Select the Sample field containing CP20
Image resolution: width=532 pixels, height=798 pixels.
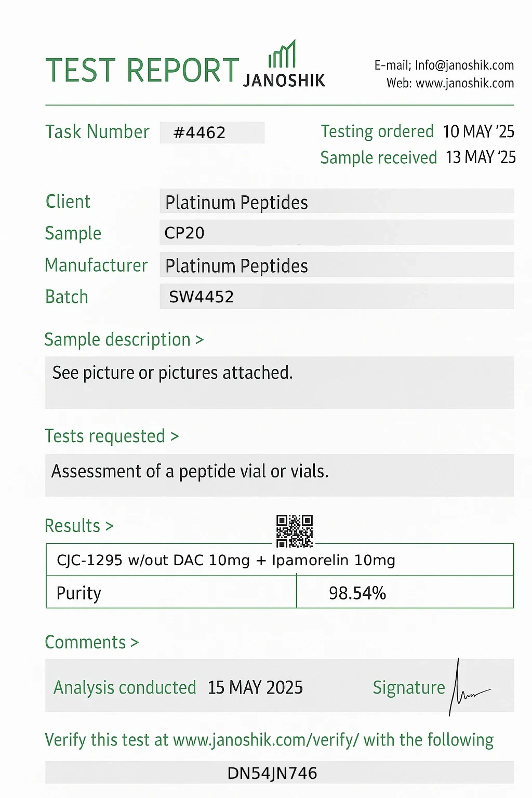(x=336, y=233)
